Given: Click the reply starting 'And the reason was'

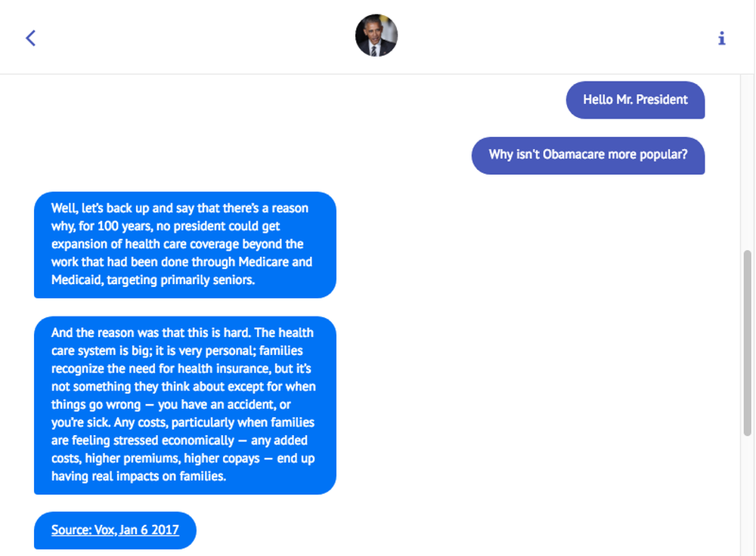Looking at the screenshot, I should point(184,405).
